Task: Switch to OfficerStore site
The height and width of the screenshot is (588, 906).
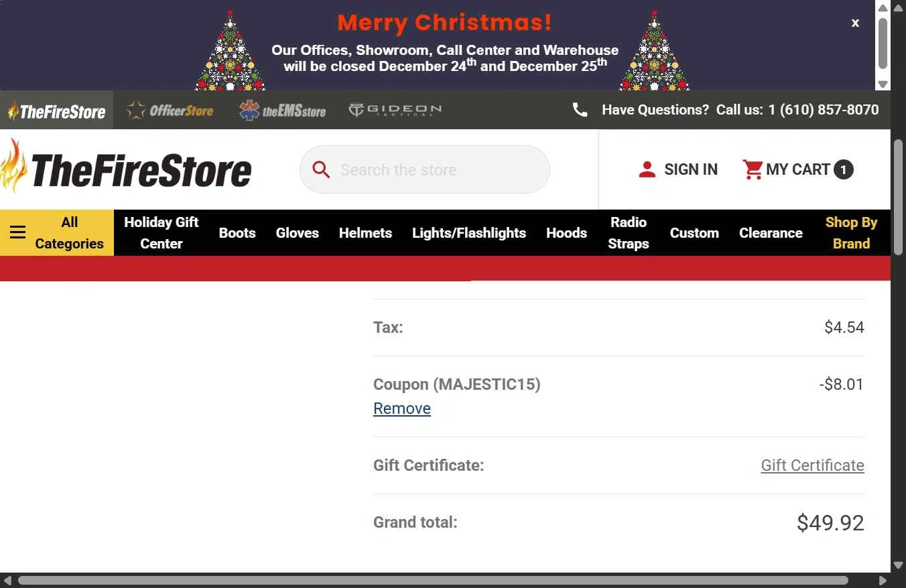Action: click(170, 111)
